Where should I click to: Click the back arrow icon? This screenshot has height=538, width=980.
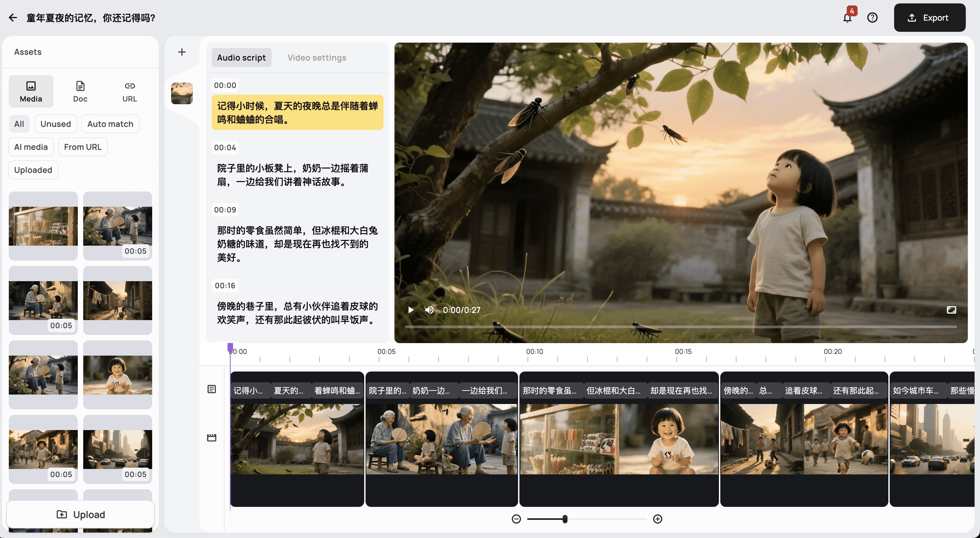click(x=13, y=18)
